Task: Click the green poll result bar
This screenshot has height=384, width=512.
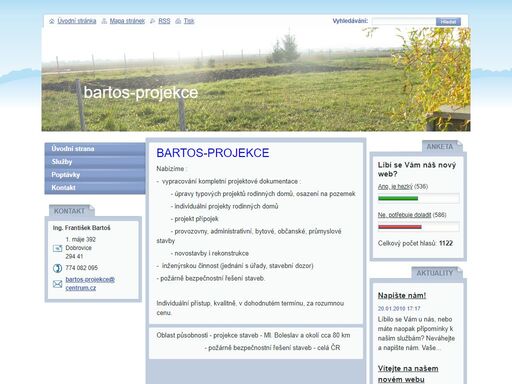Action: point(398,198)
